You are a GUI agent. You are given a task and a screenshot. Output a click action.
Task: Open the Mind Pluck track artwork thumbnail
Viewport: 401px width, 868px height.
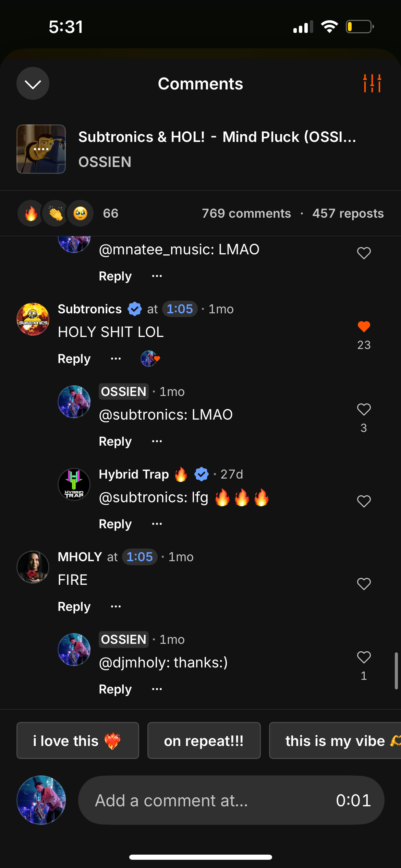point(41,149)
